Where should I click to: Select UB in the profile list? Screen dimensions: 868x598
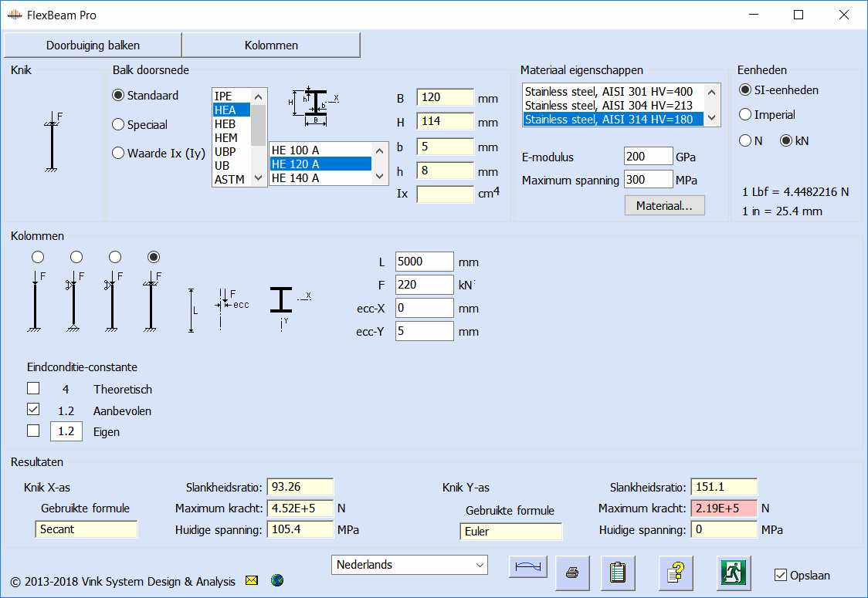[232, 165]
